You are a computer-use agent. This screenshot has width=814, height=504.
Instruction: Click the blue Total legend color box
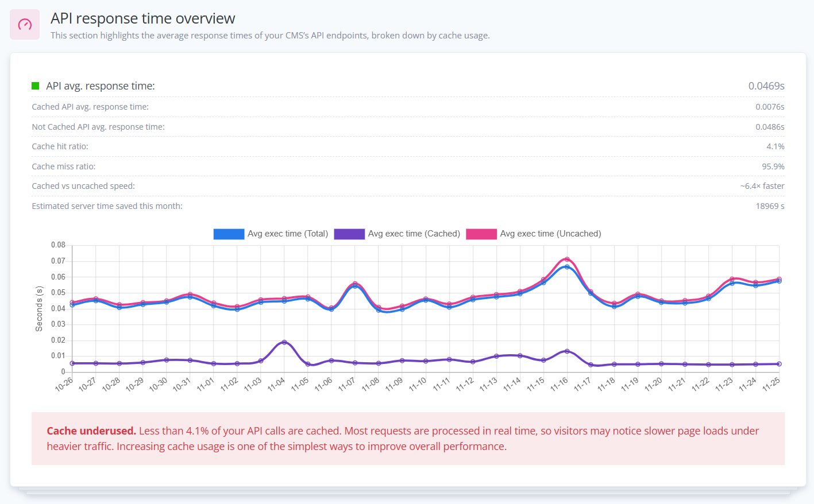[229, 234]
